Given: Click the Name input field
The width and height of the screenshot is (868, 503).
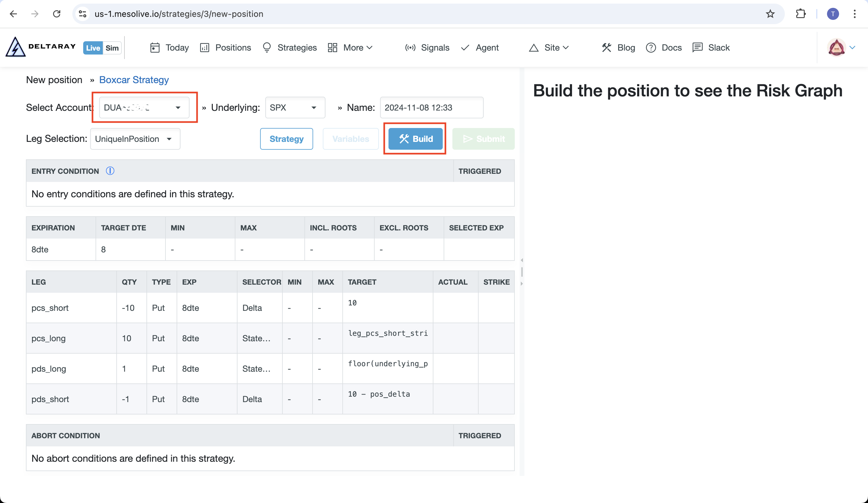Looking at the screenshot, I should click(429, 108).
